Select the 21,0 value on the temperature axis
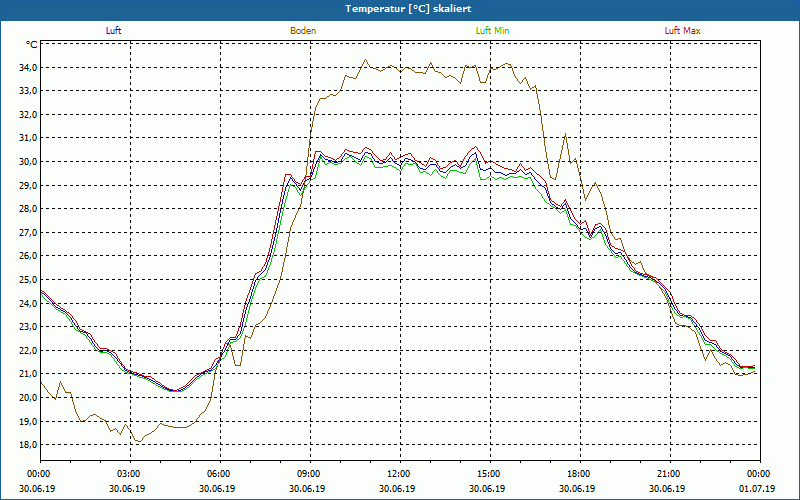Screen dimensions: 800x500 (28, 374)
